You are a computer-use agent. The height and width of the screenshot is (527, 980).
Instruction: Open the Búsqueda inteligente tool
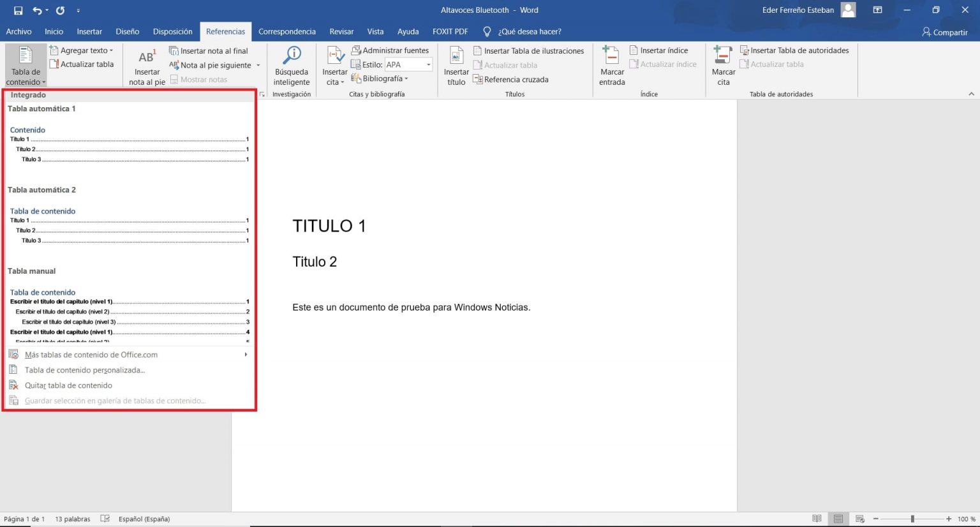(x=291, y=64)
